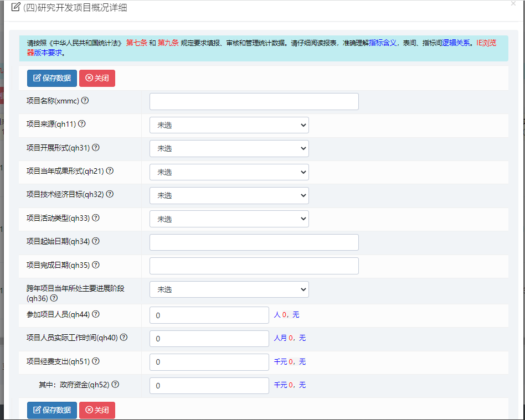Focus the 项目起始日期(qh34) field
525x420 pixels.
pyautogui.click(x=254, y=242)
